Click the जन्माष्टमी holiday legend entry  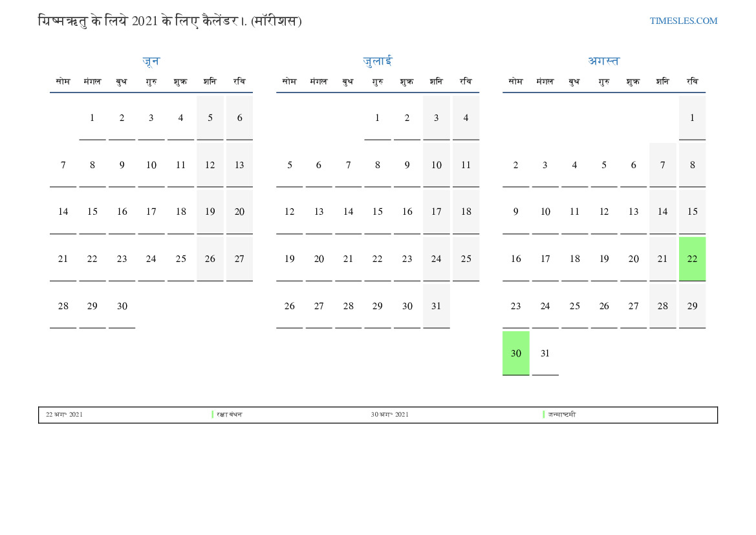(561, 415)
